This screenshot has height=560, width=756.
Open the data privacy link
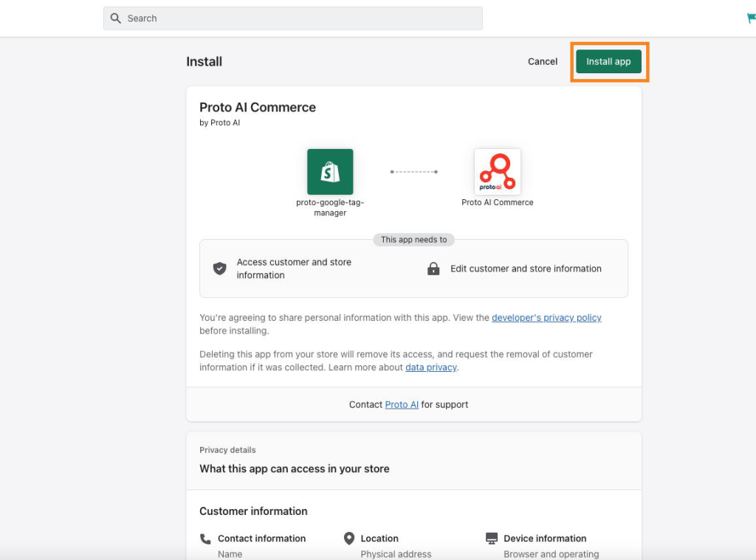click(431, 367)
